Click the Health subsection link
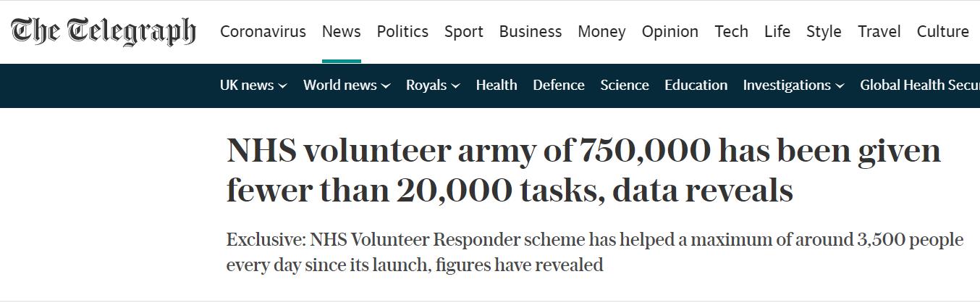980x303 pixels. click(x=497, y=86)
